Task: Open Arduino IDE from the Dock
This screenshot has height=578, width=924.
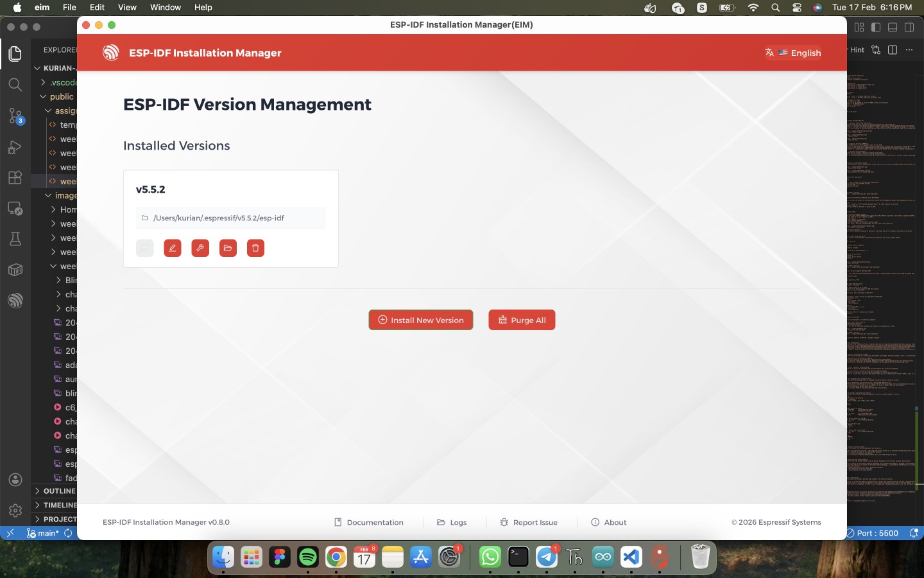Action: 603,557
